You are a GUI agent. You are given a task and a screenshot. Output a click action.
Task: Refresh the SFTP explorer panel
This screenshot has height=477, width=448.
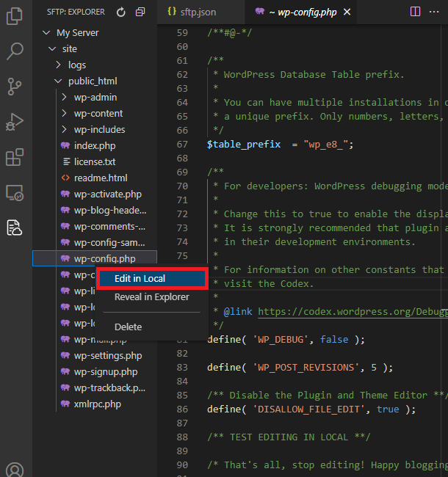(x=121, y=12)
